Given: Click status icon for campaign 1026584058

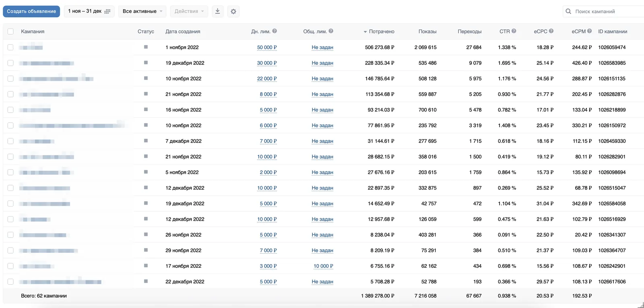Looking at the screenshot, I should [x=146, y=203].
